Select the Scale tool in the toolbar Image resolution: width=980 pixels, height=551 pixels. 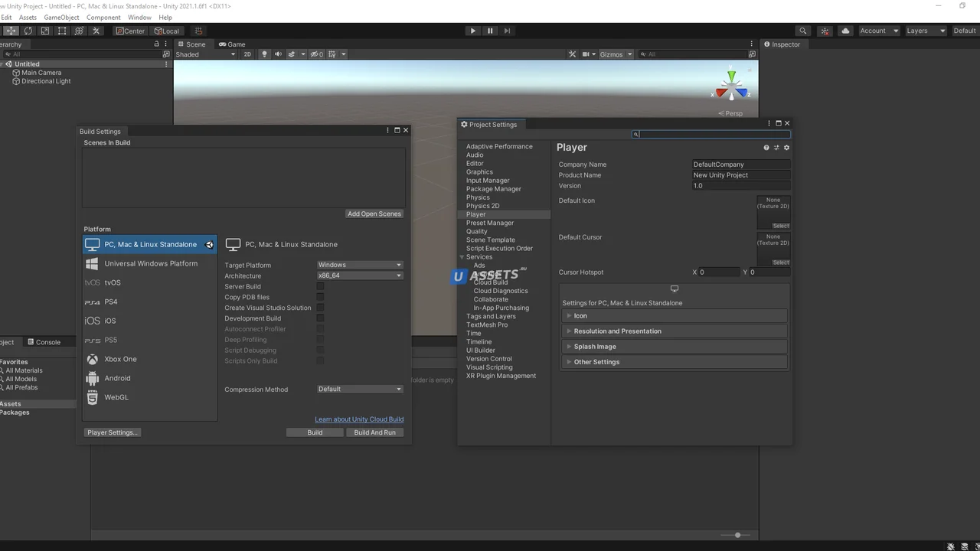[x=45, y=31]
